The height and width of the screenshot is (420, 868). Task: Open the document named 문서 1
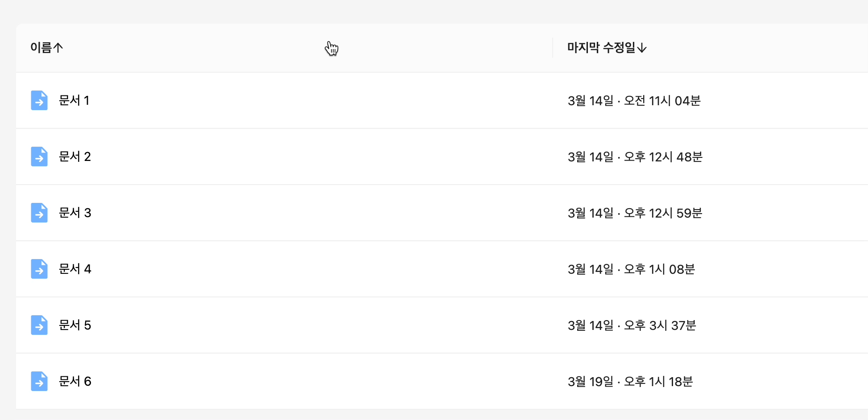[74, 100]
